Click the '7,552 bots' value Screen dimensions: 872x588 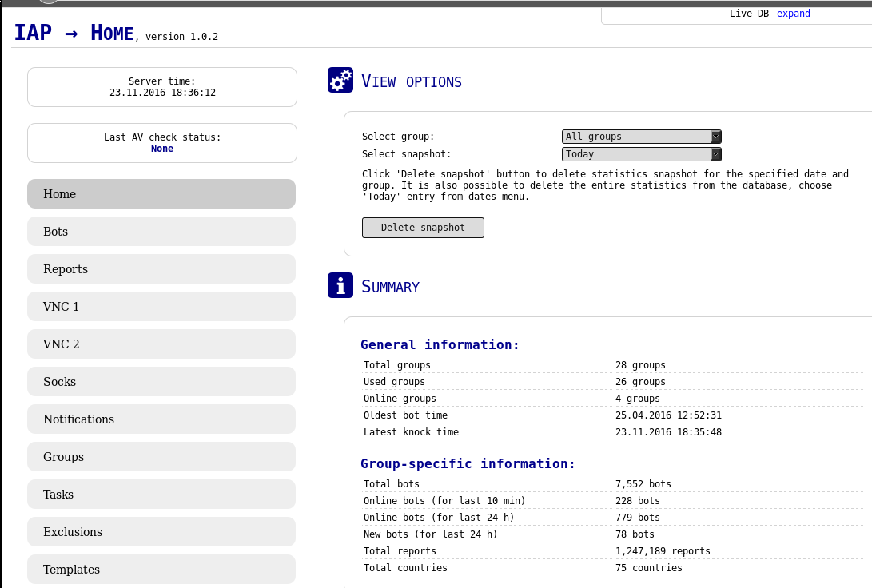643,484
